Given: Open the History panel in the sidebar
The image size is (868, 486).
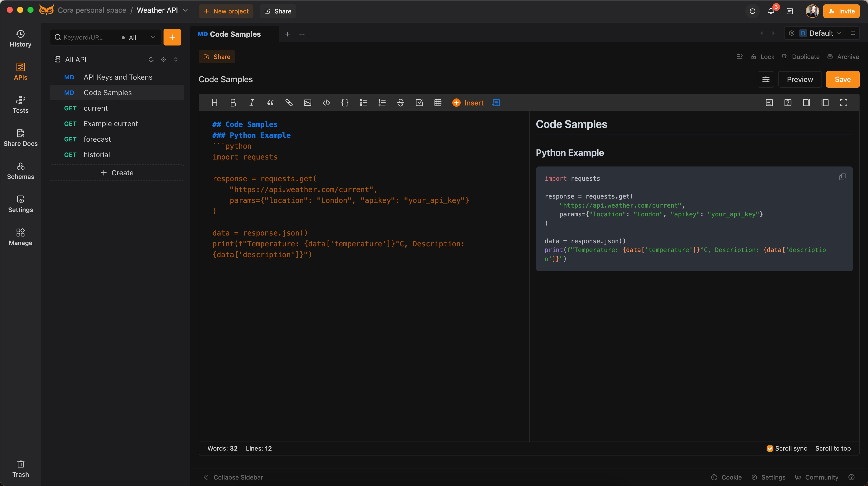Looking at the screenshot, I should [x=21, y=39].
